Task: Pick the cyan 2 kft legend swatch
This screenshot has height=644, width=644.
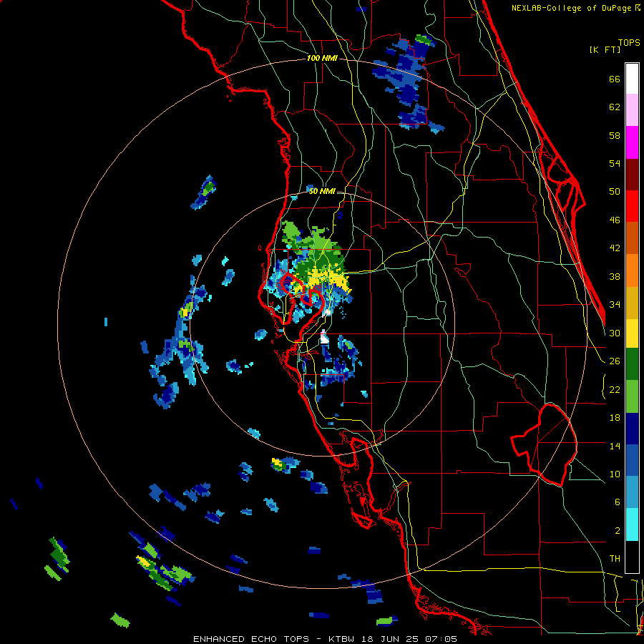Action: [x=632, y=525]
